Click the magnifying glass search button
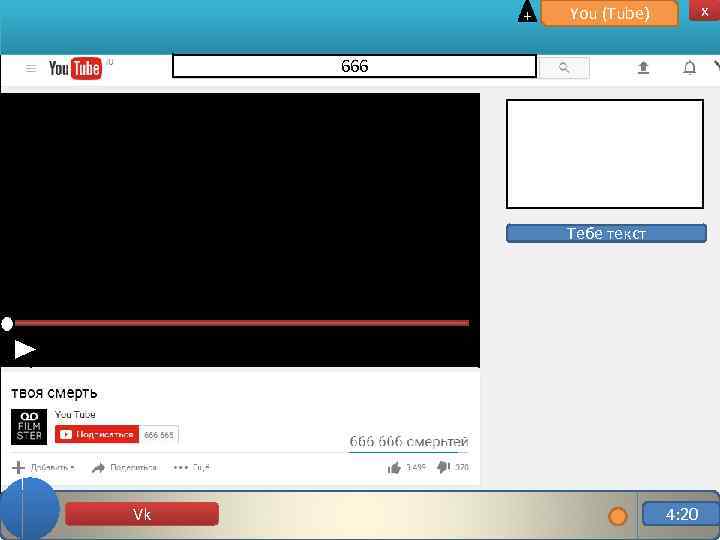The width and height of the screenshot is (720, 540). tap(564, 68)
